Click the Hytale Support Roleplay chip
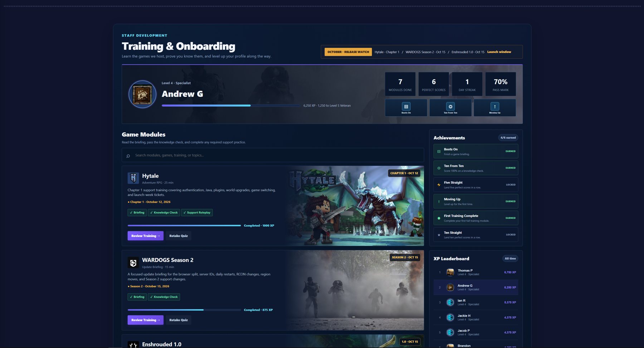This screenshot has height=348, width=644. click(x=197, y=213)
